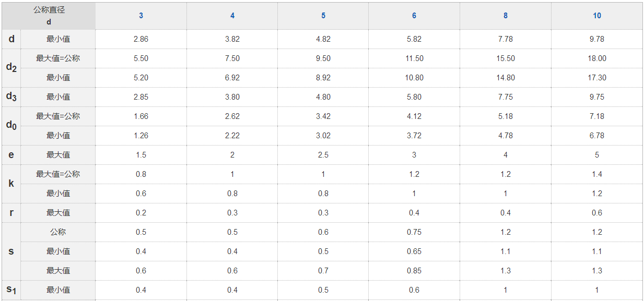Open the diameter 8 column header link

506,16
